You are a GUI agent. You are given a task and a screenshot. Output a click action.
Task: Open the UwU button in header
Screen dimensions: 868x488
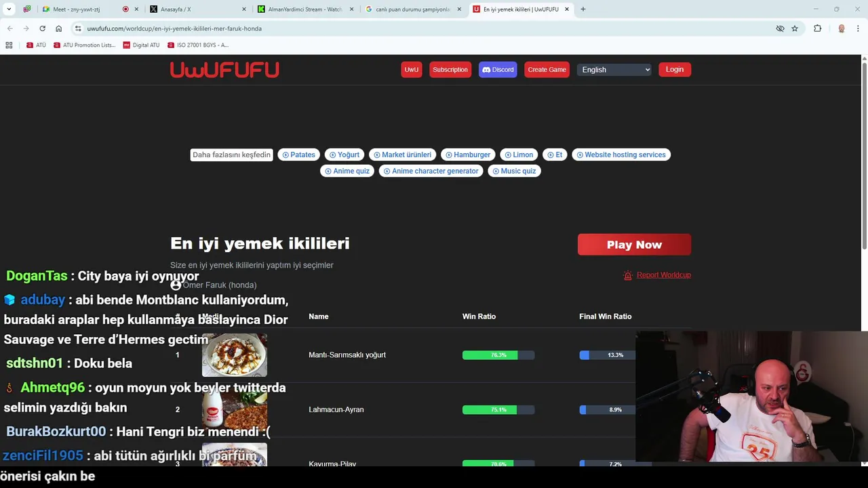(412, 69)
